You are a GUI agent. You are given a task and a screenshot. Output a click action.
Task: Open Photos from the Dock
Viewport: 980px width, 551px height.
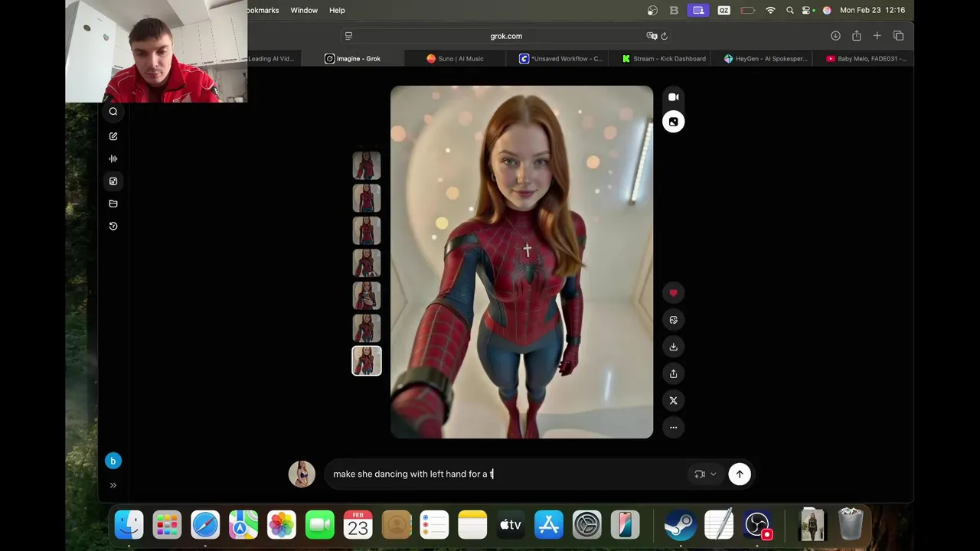click(282, 524)
